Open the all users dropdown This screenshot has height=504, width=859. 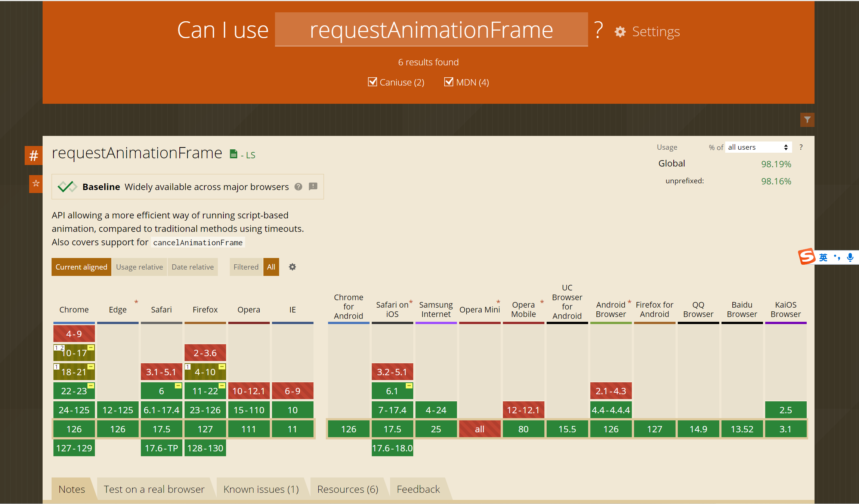pyautogui.click(x=758, y=147)
